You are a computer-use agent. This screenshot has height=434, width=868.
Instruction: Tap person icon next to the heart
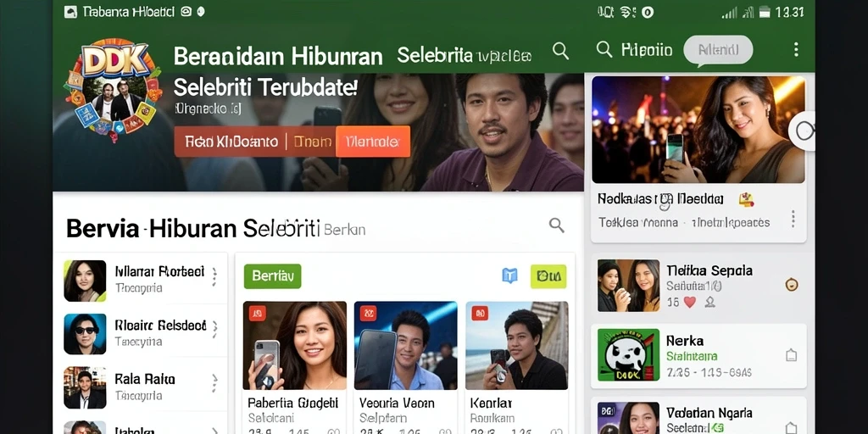pyautogui.click(x=710, y=303)
